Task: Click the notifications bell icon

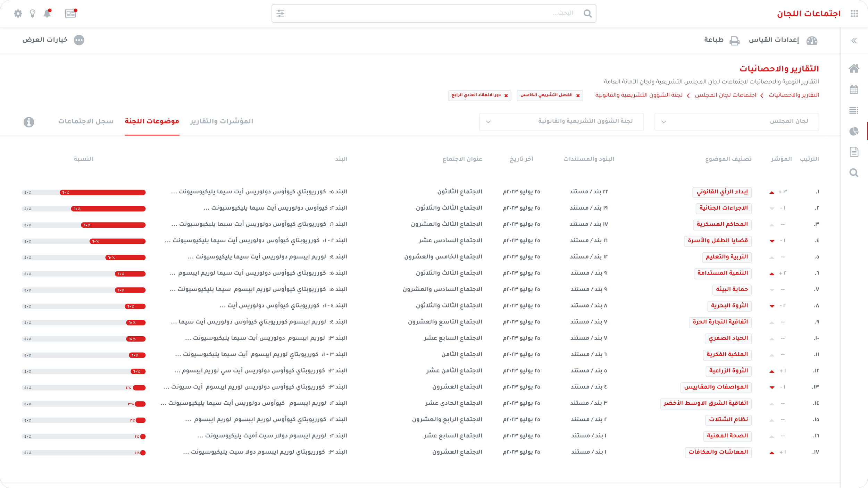Action: [x=47, y=14]
